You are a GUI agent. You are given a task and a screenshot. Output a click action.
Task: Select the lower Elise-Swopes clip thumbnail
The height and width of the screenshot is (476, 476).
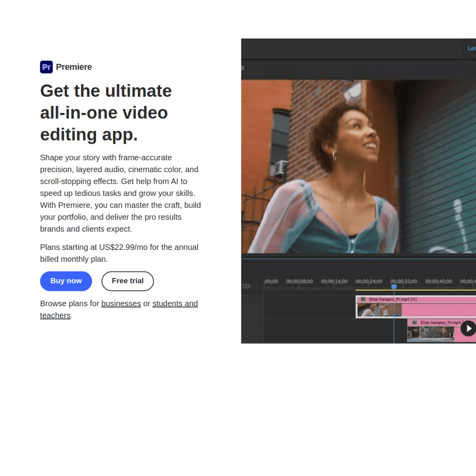point(431,334)
